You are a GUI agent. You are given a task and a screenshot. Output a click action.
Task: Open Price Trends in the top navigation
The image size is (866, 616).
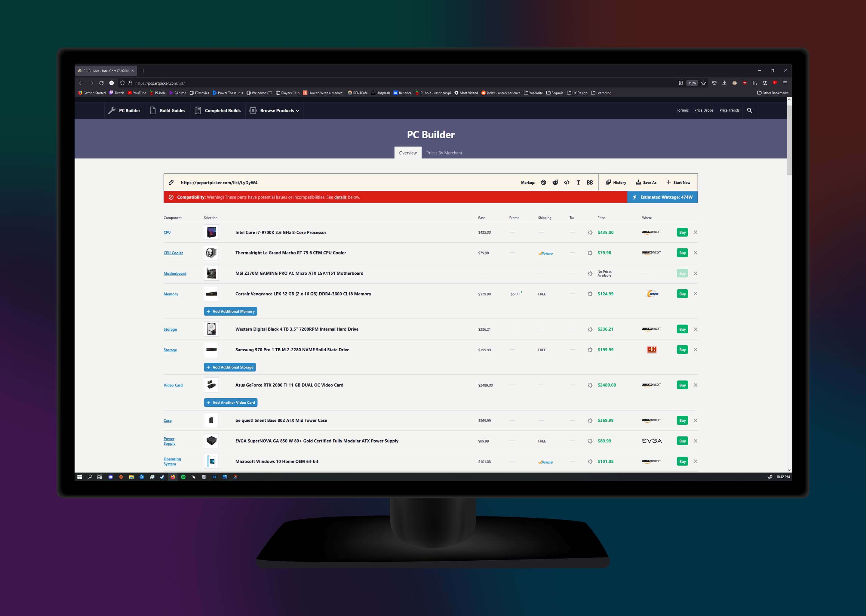729,110
